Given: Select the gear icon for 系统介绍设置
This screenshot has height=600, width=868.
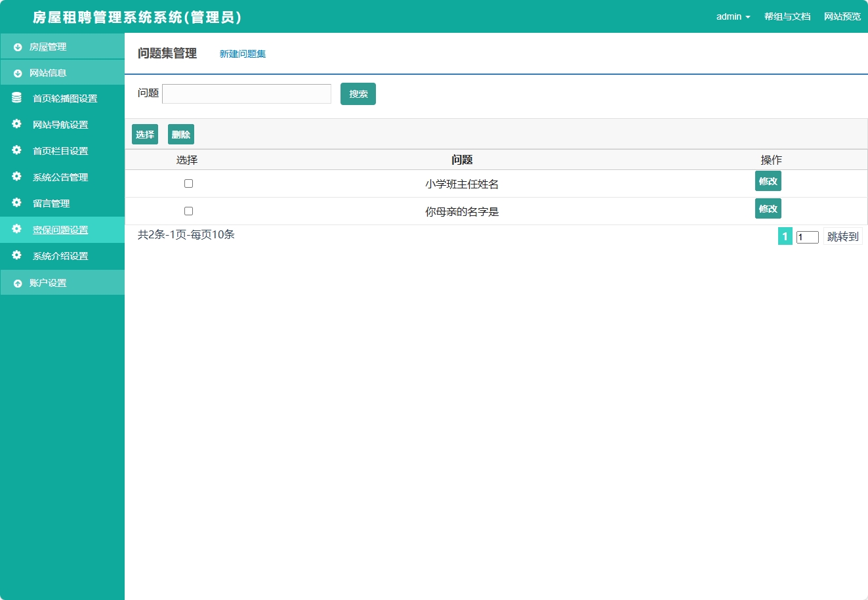Looking at the screenshot, I should tap(16, 256).
